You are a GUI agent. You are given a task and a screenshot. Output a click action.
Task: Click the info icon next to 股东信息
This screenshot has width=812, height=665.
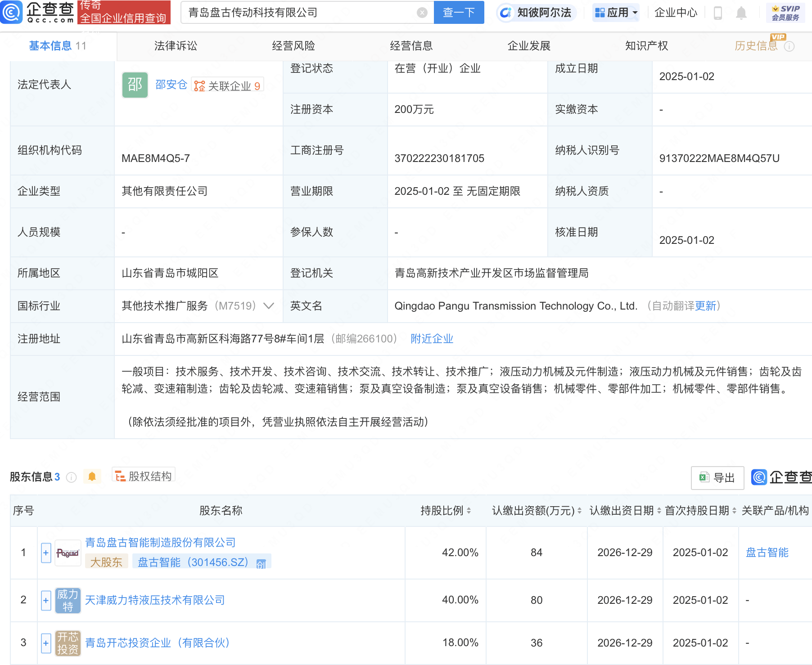71,477
